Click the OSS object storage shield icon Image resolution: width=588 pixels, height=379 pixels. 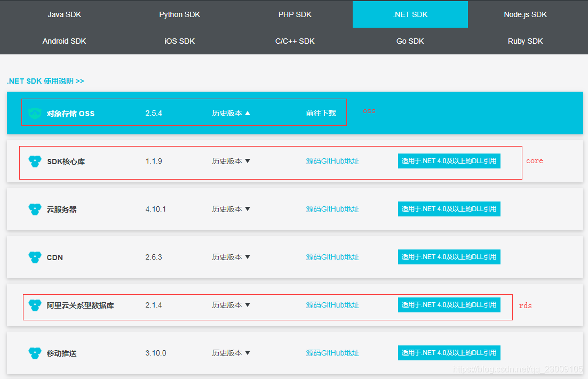tap(35, 113)
